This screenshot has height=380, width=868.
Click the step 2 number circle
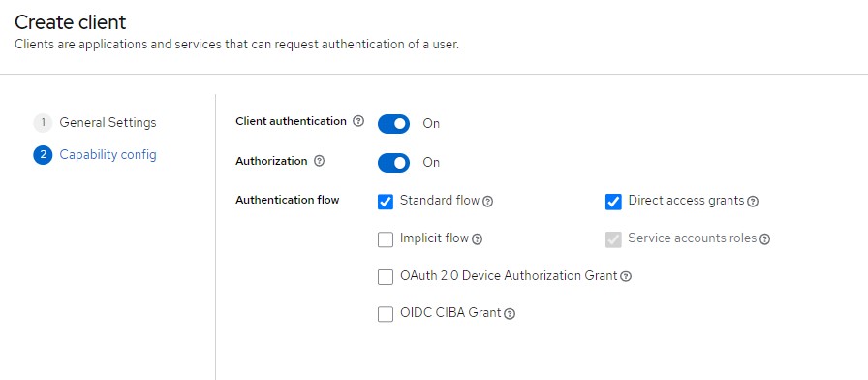coord(43,154)
